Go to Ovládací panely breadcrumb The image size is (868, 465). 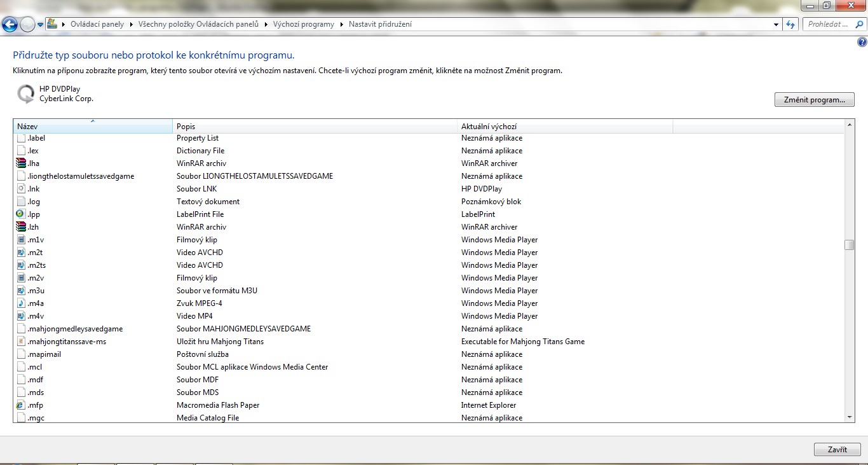click(x=97, y=24)
